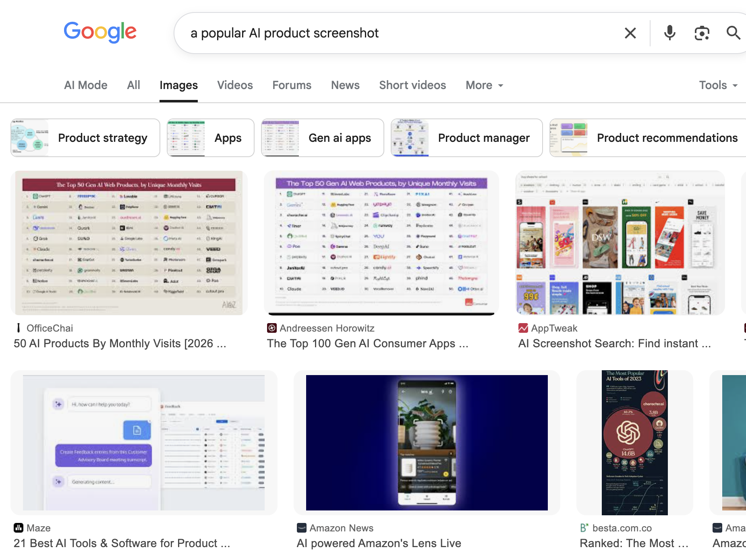This screenshot has height=560, width=746.
Task: Open the Videos tab
Action: point(235,85)
